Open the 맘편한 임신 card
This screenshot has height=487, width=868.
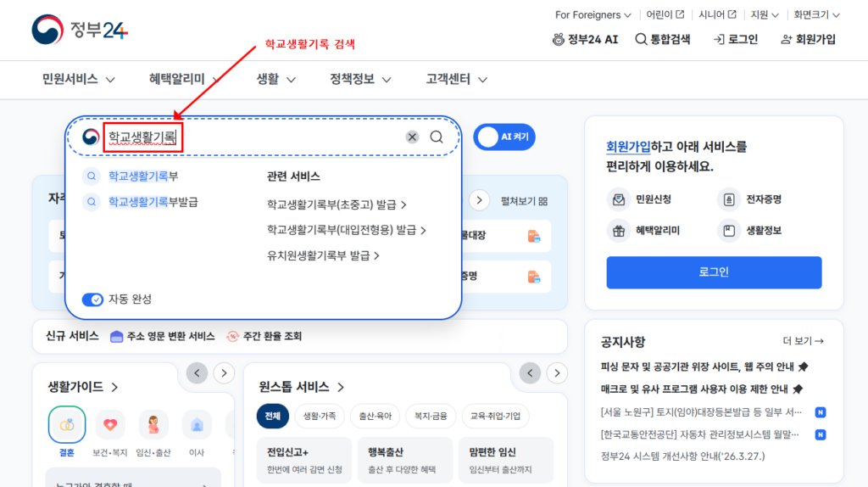(506, 460)
